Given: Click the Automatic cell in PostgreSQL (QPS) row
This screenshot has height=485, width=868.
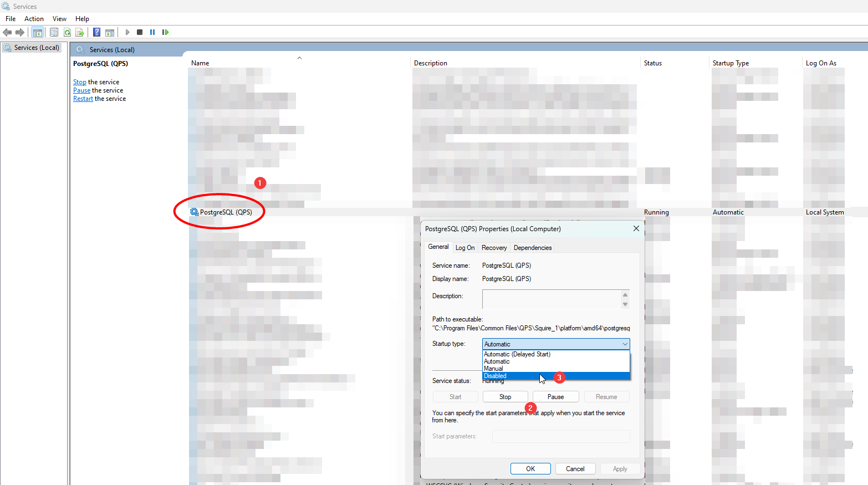Looking at the screenshot, I should (728, 212).
